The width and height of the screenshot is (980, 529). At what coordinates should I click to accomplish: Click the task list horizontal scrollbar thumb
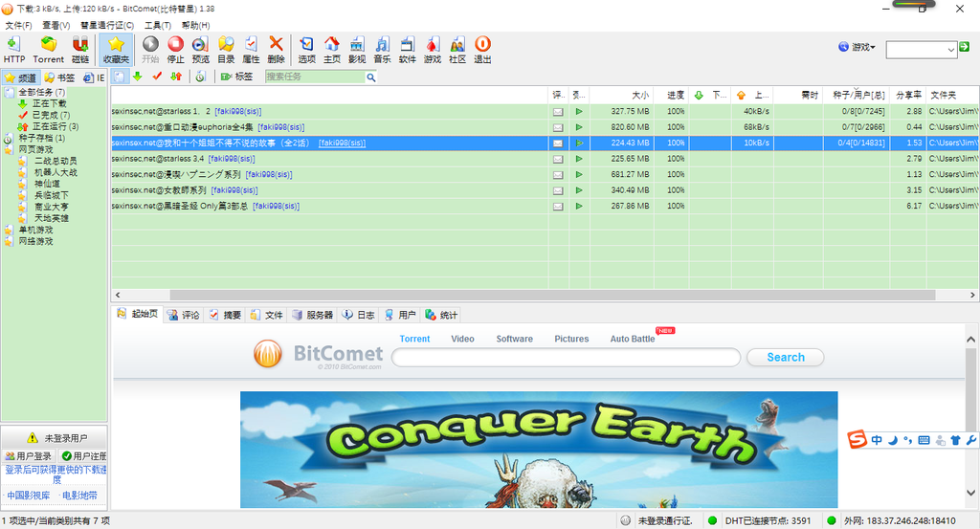click(552, 295)
